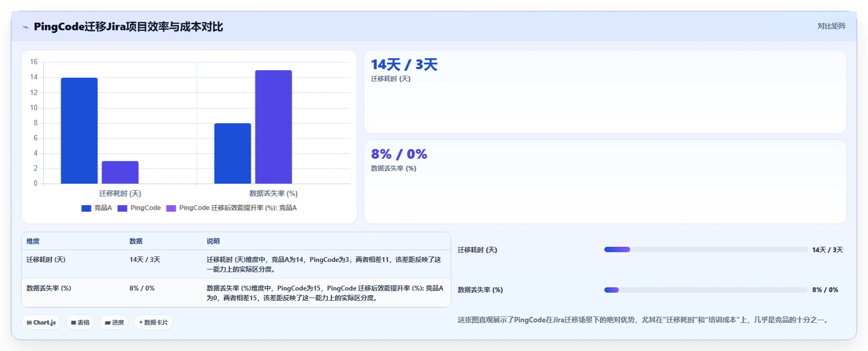
Task: Click the 14天 / 3天 progress value
Action: 827,250
